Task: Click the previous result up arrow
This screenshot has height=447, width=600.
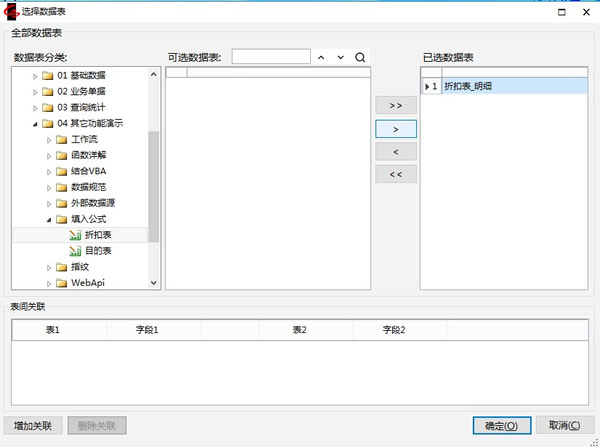Action: click(x=321, y=57)
